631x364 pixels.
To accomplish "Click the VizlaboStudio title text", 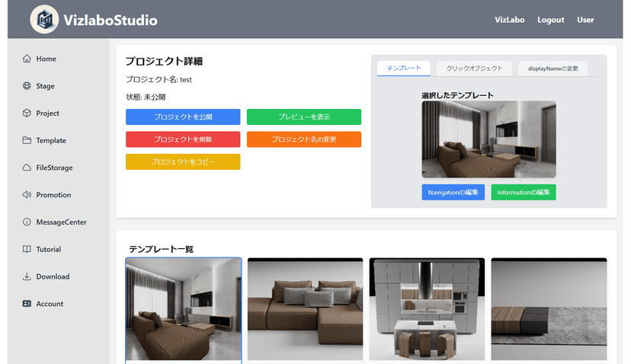I will coord(111,20).
